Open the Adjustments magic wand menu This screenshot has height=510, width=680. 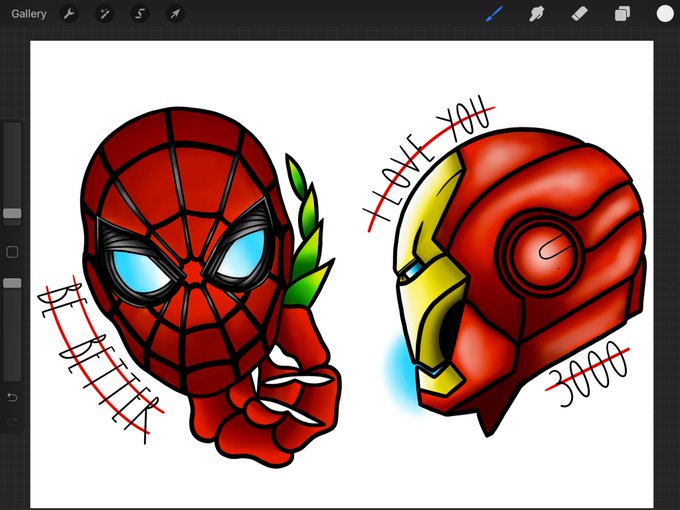[x=105, y=14]
